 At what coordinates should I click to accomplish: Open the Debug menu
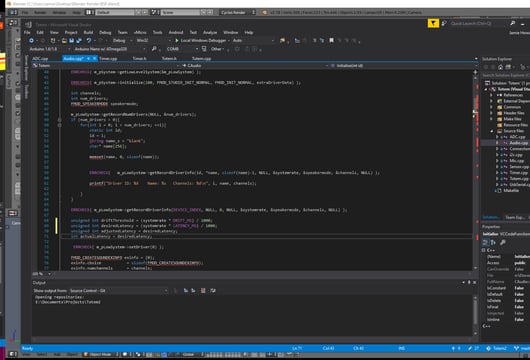click(105, 32)
